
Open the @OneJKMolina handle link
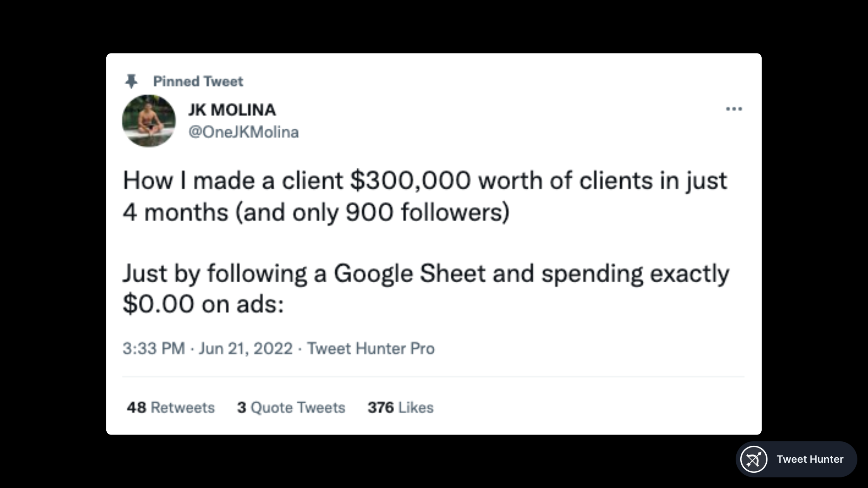[243, 132]
